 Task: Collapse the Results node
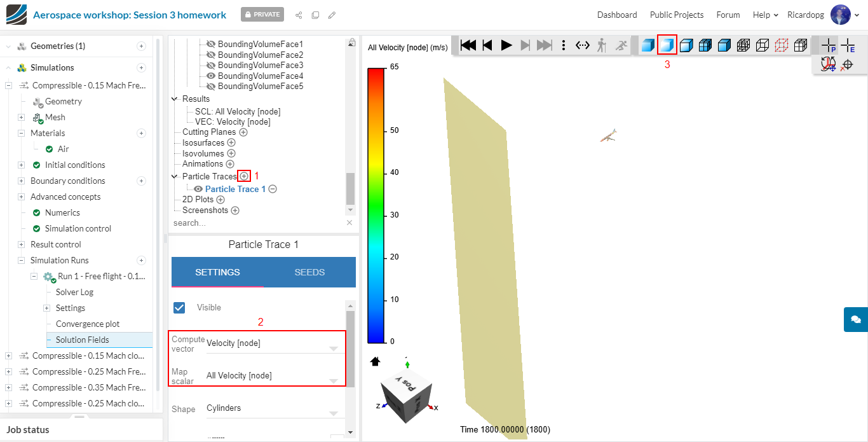pyautogui.click(x=175, y=99)
